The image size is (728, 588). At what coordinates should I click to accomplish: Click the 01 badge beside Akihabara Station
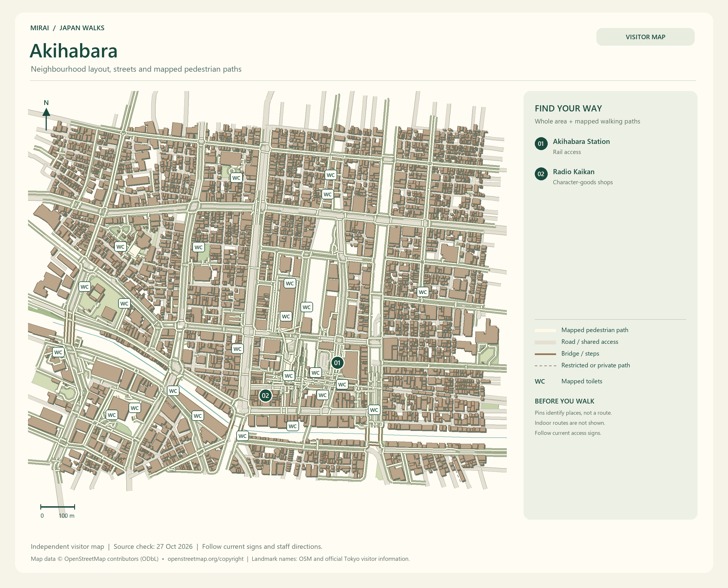pyautogui.click(x=541, y=144)
